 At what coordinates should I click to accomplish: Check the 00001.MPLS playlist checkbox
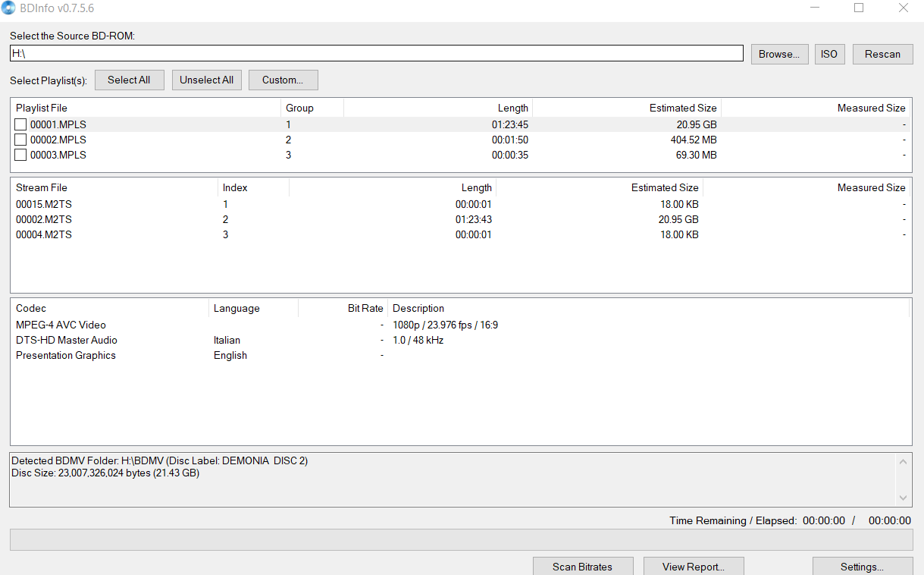pos(20,124)
